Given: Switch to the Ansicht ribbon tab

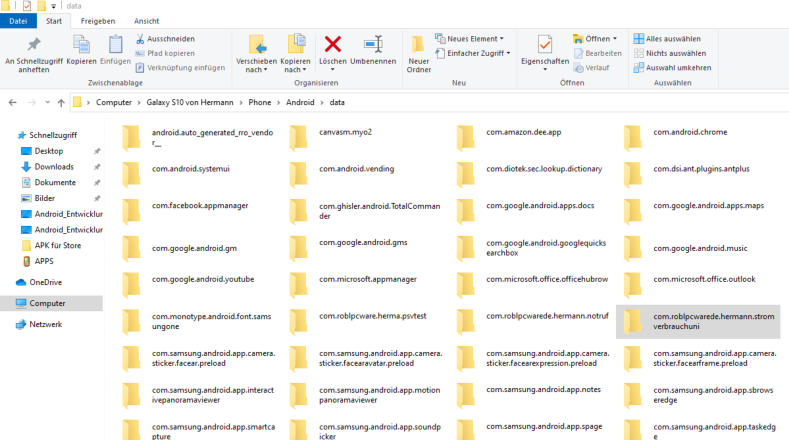Looking at the screenshot, I should point(146,20).
